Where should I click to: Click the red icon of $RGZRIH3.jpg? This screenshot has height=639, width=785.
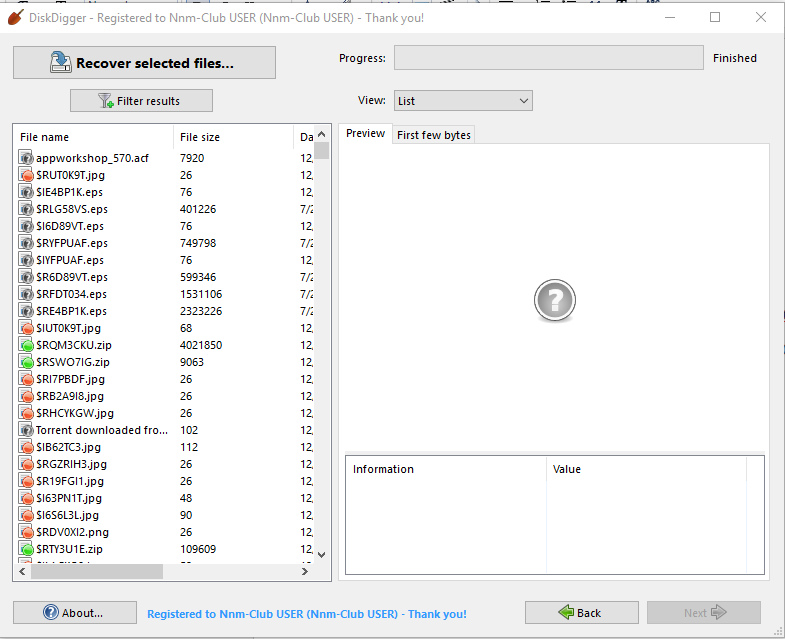[x=26, y=464]
